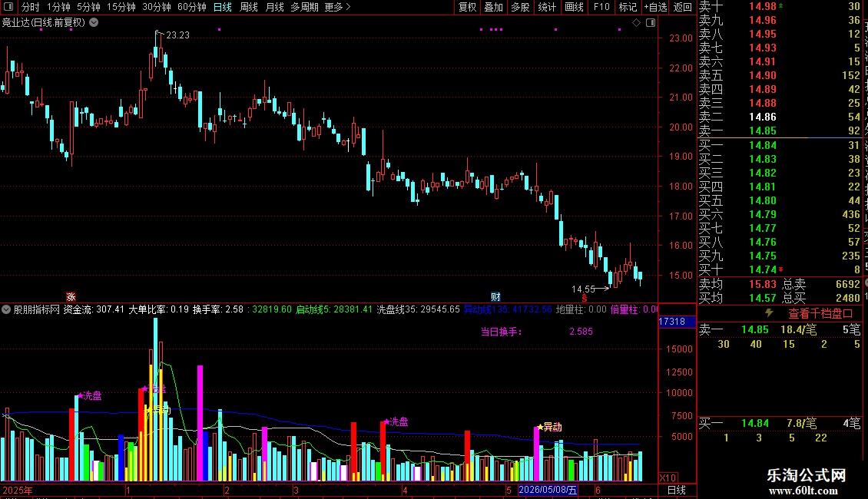Screen dimensions: 868x499
Task: Click the 卖二 price 14.86
Action: click(x=762, y=117)
